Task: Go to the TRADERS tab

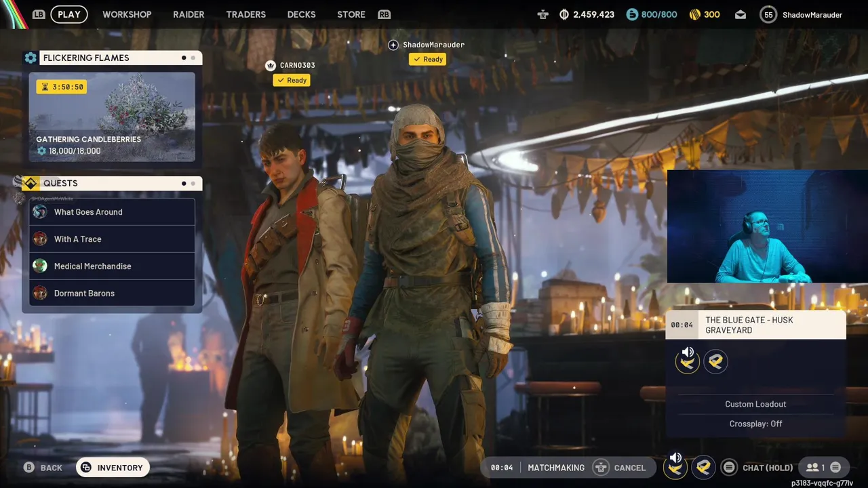Action: (x=245, y=14)
